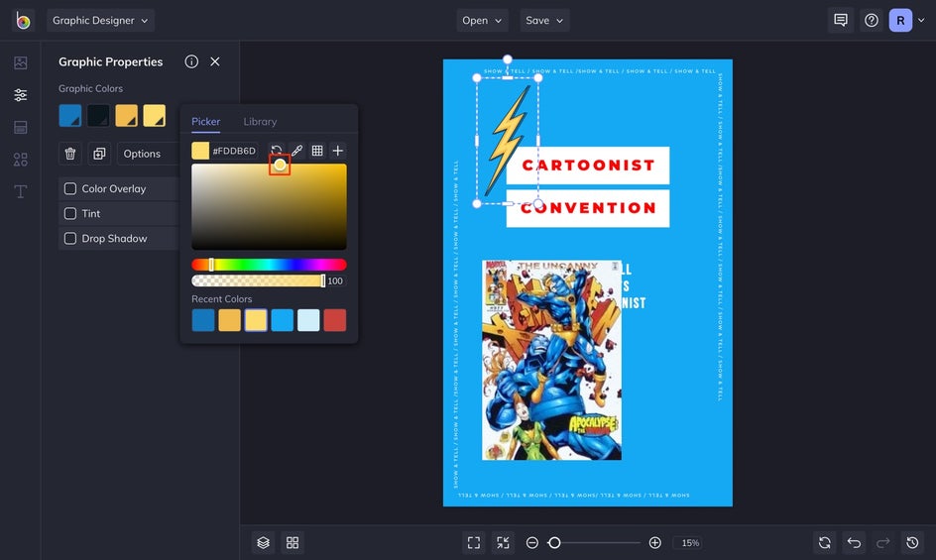
Task: Duplicate the selected graphic
Action: [x=99, y=154]
